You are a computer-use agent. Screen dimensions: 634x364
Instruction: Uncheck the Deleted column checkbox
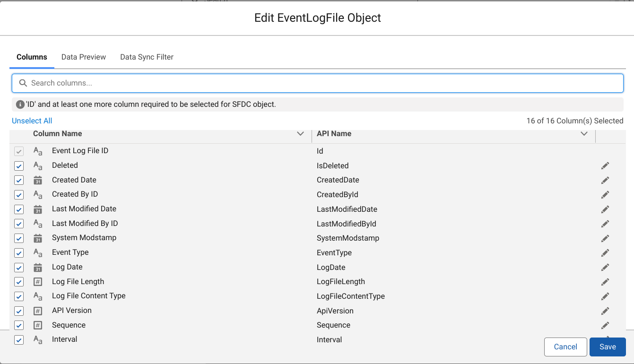(19, 166)
